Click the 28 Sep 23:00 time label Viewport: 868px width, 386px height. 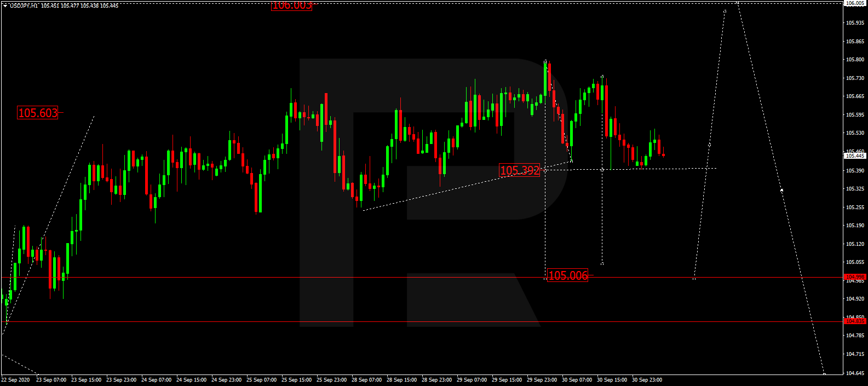point(436,380)
